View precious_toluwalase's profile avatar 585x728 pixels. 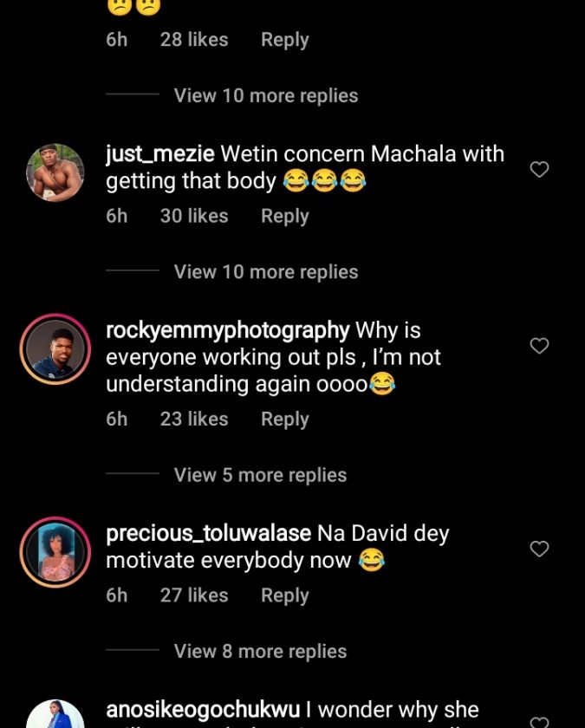(55, 552)
